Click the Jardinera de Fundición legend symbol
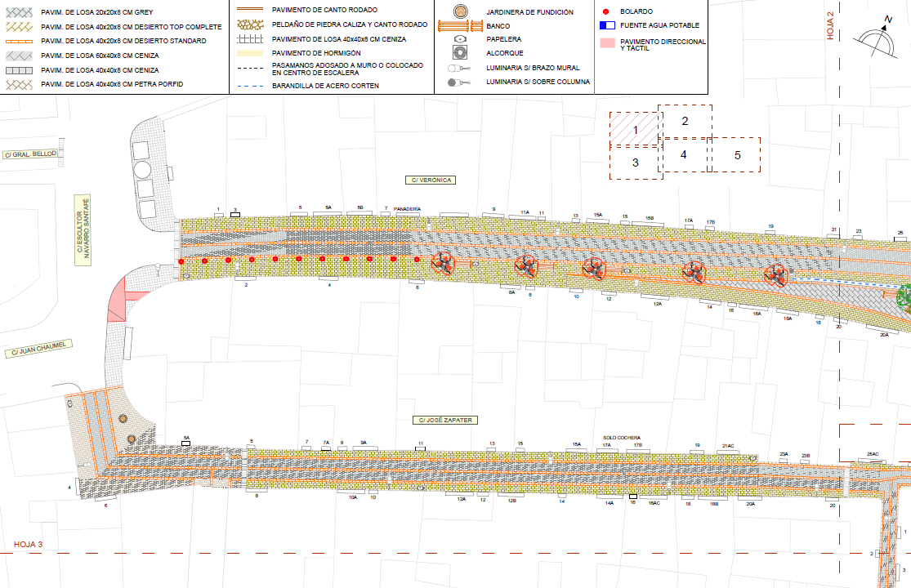Viewport: 911px width, 588px height. tap(462, 12)
